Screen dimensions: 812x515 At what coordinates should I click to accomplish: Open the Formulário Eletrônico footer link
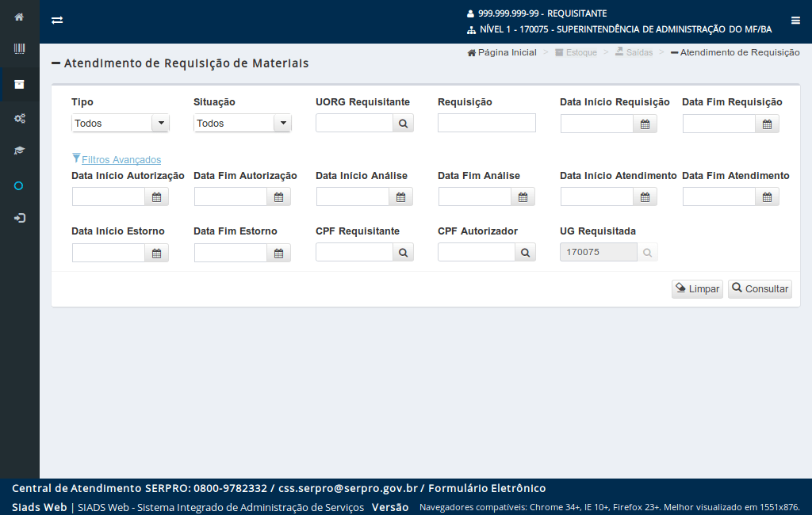coord(487,488)
